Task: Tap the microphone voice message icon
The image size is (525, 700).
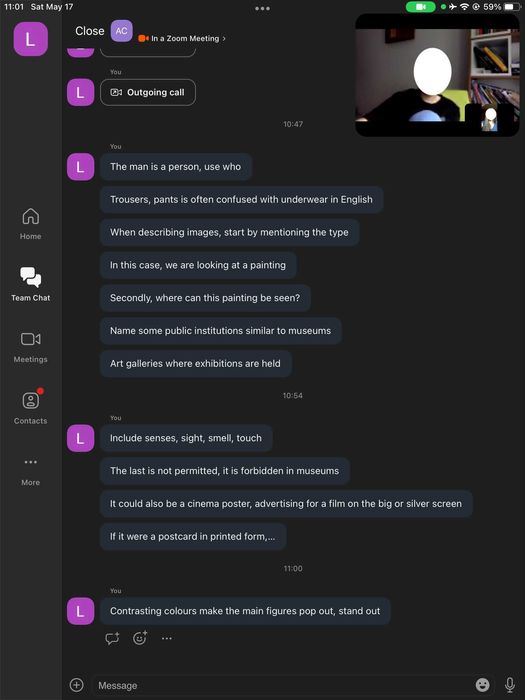Action: coord(510,684)
